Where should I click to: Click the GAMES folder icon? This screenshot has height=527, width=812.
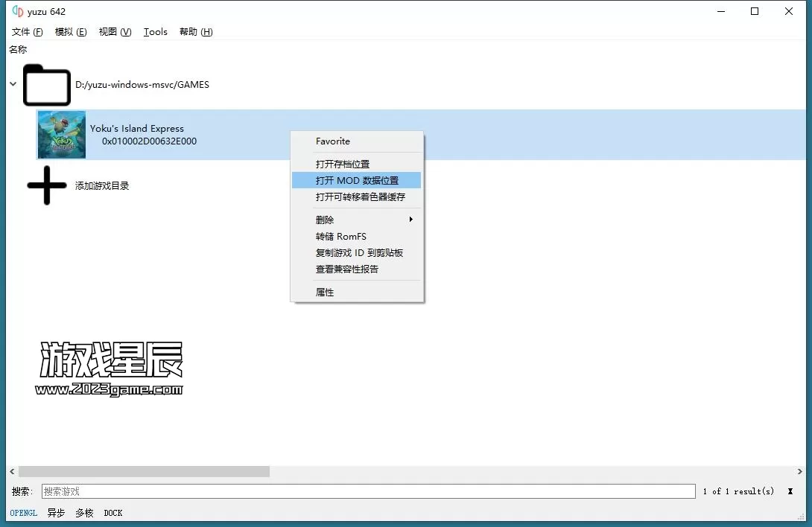coord(46,85)
